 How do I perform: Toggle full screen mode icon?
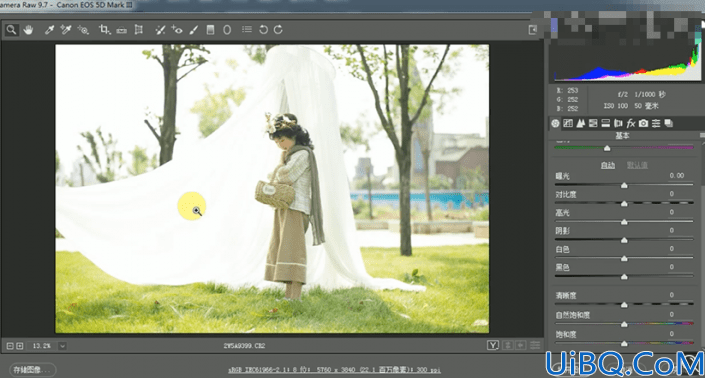533,30
